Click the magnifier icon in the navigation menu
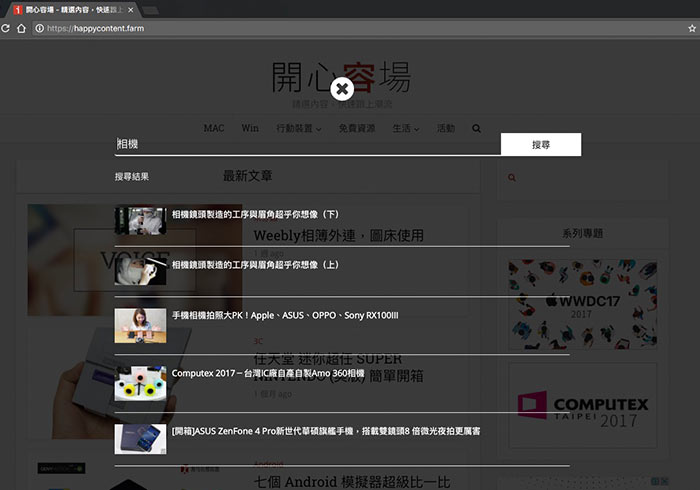Screen dimensions: 700x490 [476, 129]
